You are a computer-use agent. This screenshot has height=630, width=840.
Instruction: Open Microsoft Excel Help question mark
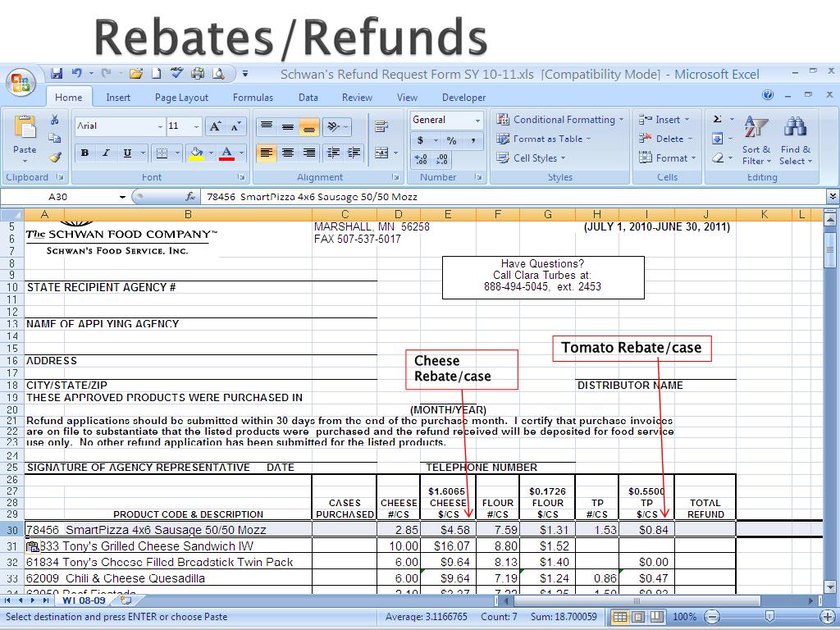(x=768, y=95)
